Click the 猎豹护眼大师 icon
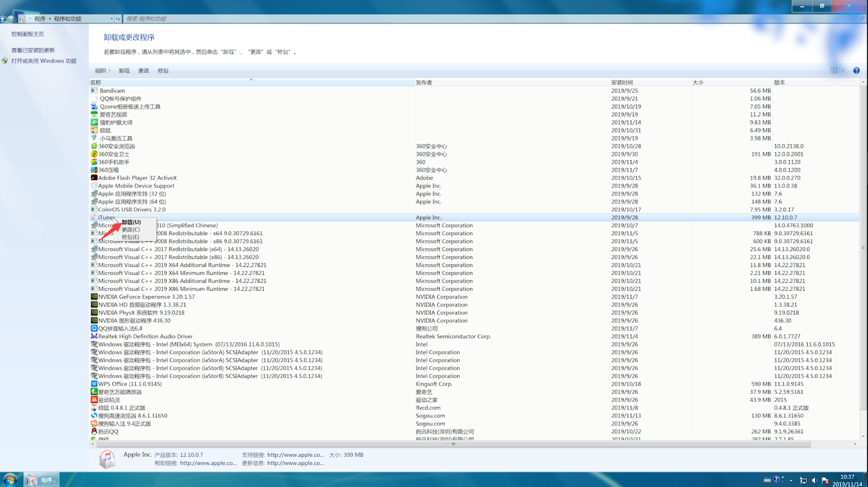This screenshot has height=487, width=868. tap(94, 122)
